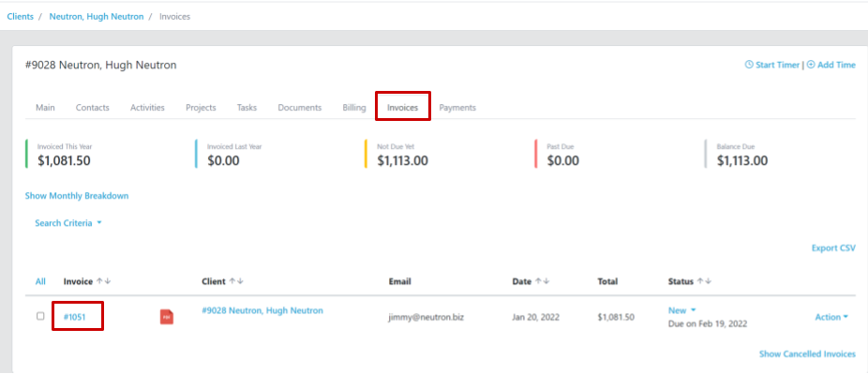Click the Export CSV link
This screenshot has width=868, height=374.
pyautogui.click(x=833, y=247)
